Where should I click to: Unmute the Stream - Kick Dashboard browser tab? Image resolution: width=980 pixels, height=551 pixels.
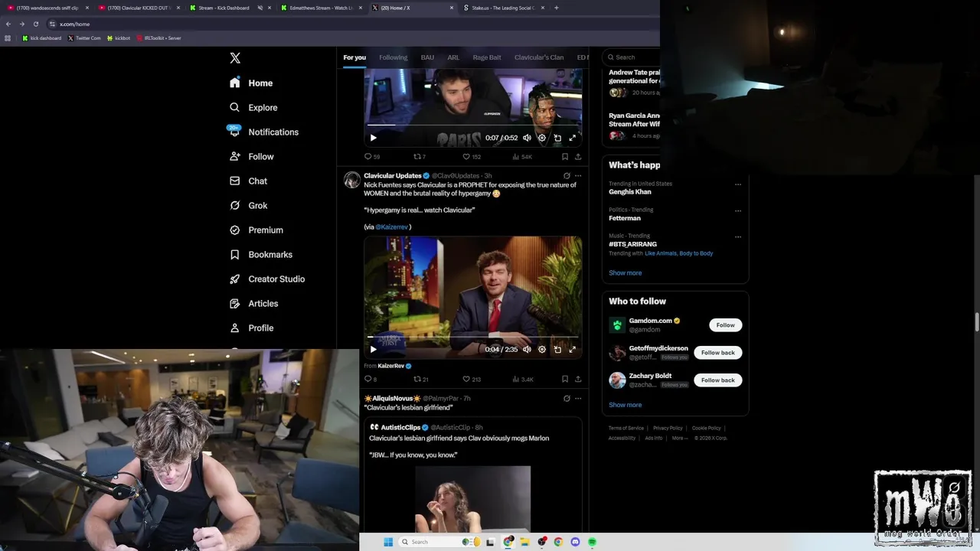pos(260,8)
